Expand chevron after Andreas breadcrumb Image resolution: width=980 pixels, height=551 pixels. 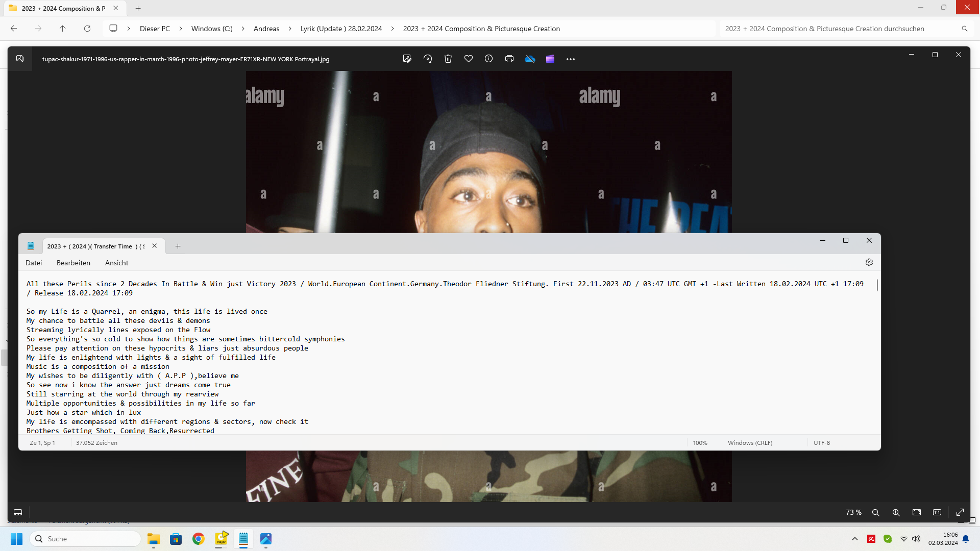point(290,29)
